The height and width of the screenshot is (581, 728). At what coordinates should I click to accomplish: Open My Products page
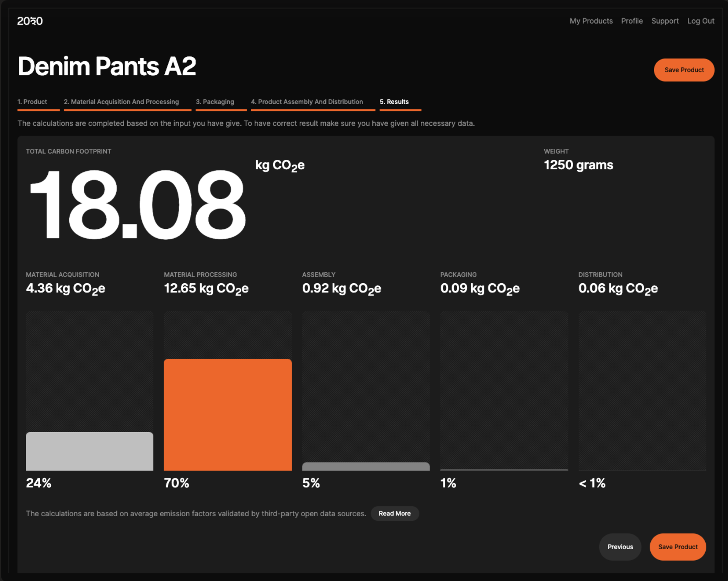591,21
